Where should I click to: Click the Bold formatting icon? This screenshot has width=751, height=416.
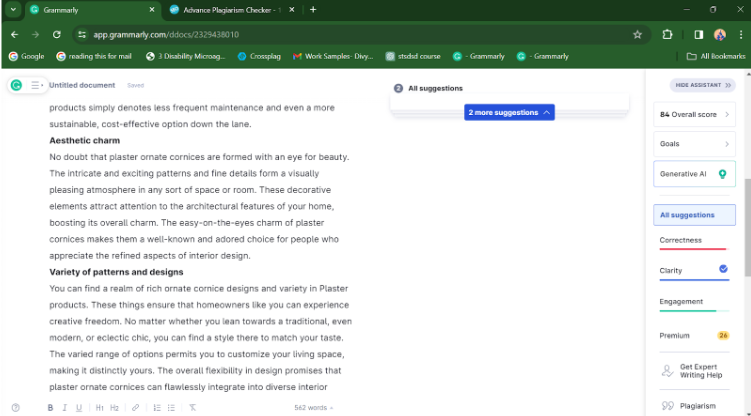pyautogui.click(x=51, y=408)
